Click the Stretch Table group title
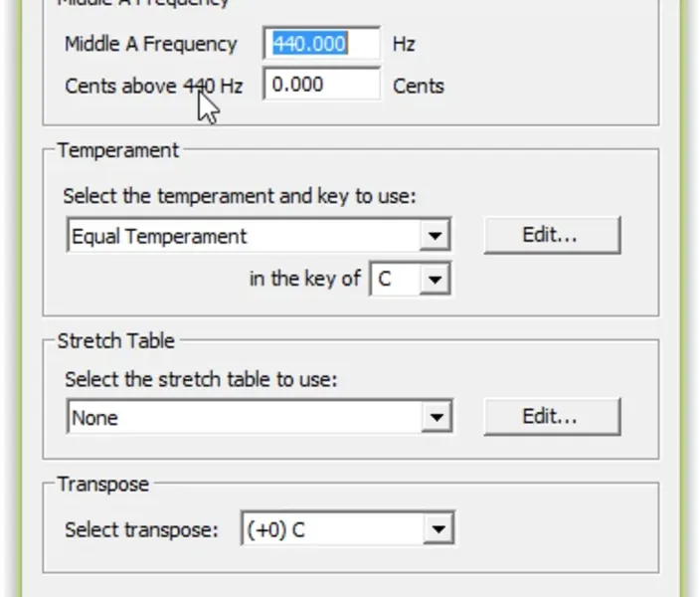This screenshot has height=597, width=700. (x=115, y=340)
